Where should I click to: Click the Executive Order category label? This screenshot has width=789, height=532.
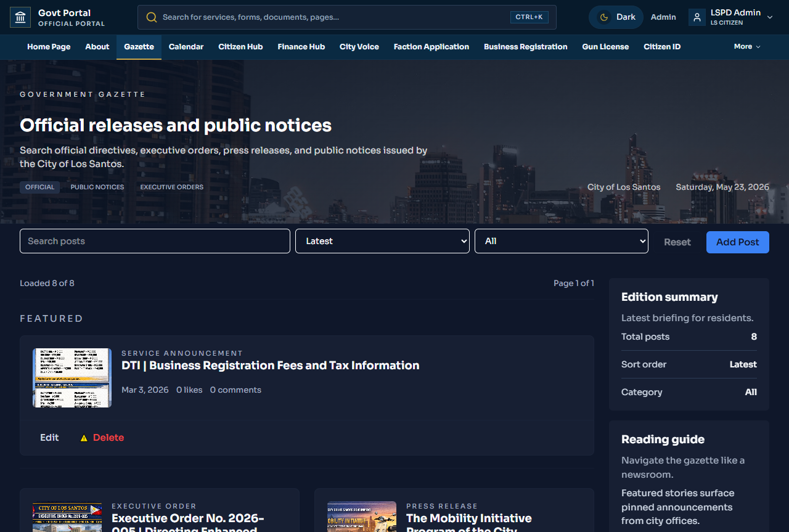click(x=154, y=506)
